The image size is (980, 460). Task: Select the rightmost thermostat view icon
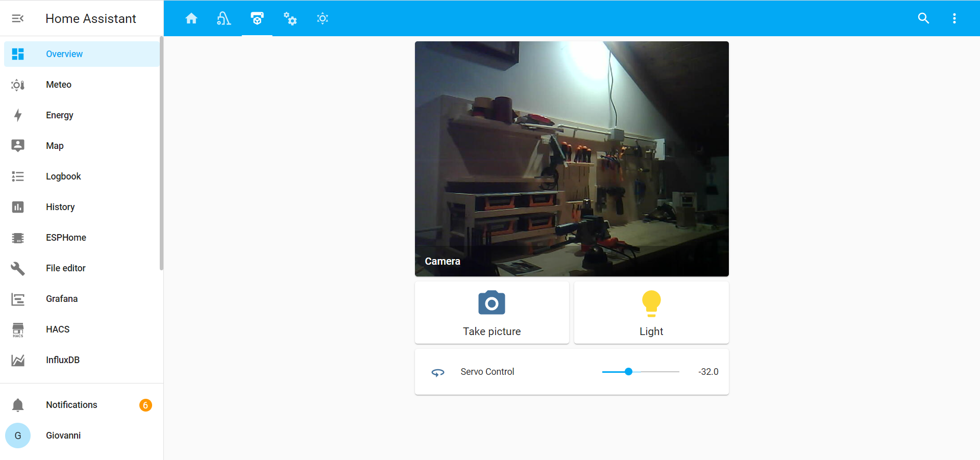(322, 18)
